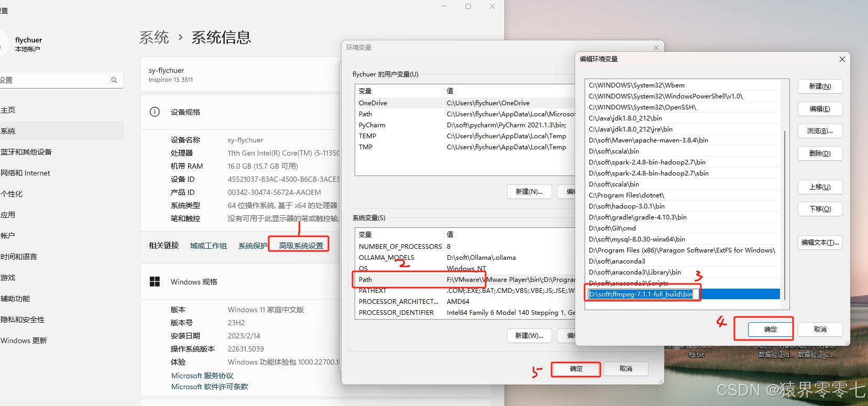Viewport: 868px width, 406px height.
Task: Select user variable TMP row
Action: [465, 147]
